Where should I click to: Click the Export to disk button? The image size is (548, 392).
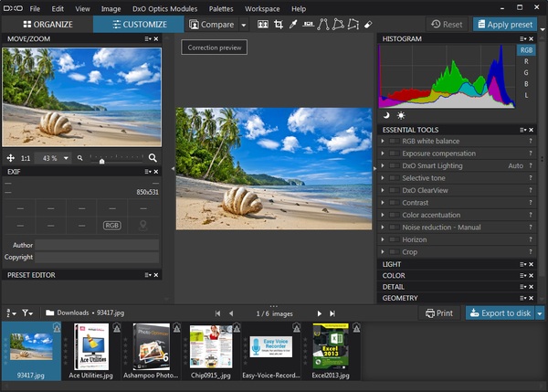click(500, 313)
